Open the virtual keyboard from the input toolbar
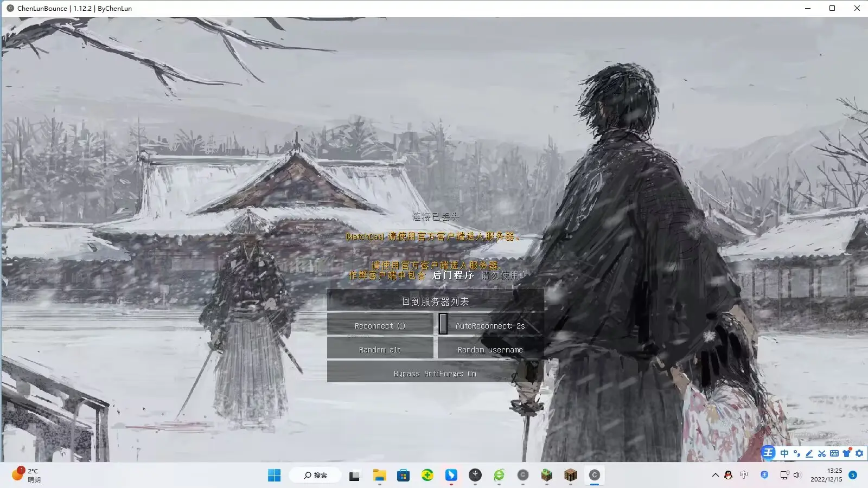 pos(835,453)
